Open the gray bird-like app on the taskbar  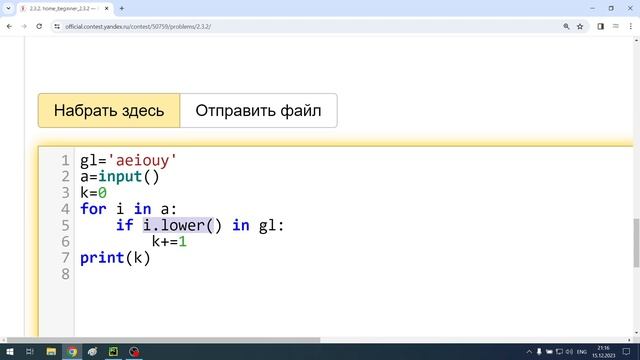pyautogui.click(x=93, y=351)
